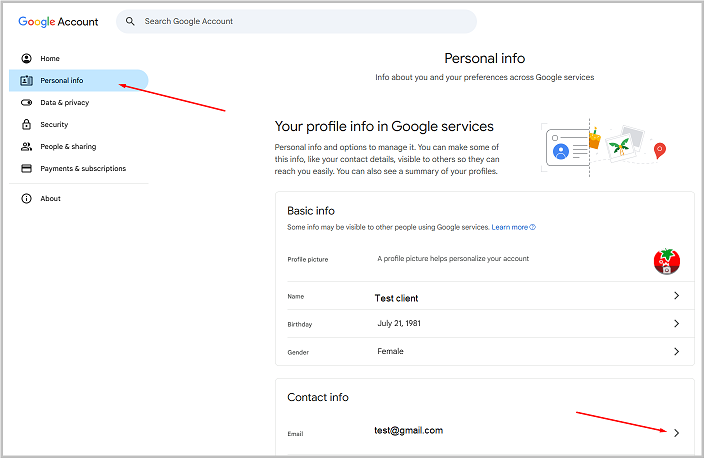Click the search magnifier icon
This screenshot has width=705, height=459.
tap(130, 21)
